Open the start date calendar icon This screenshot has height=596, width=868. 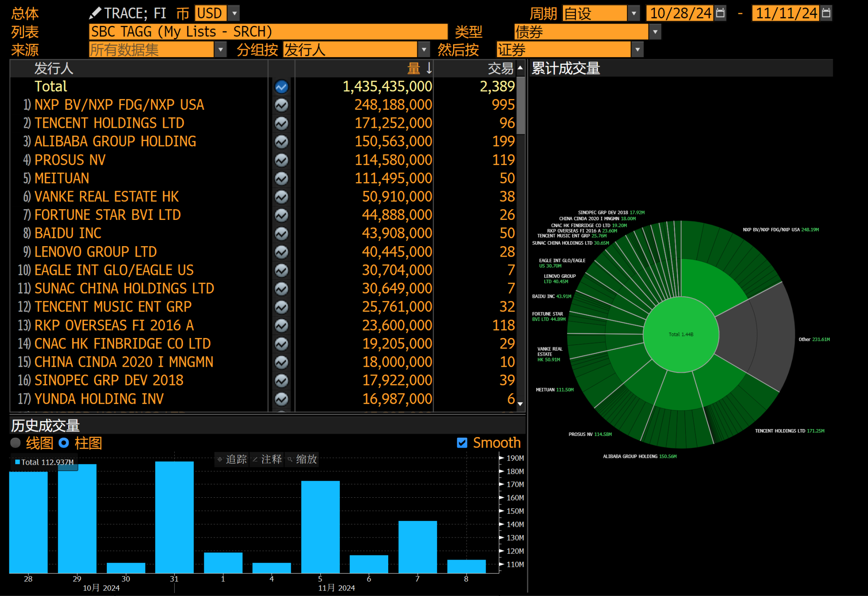(x=720, y=13)
